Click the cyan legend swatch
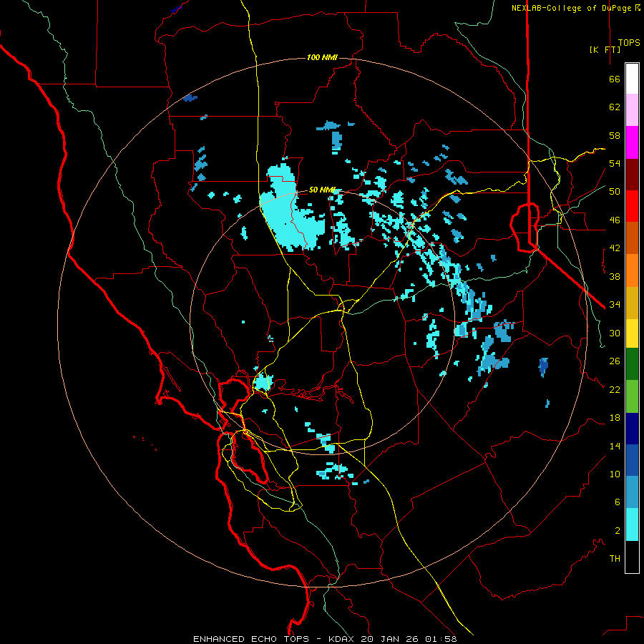 (x=632, y=525)
